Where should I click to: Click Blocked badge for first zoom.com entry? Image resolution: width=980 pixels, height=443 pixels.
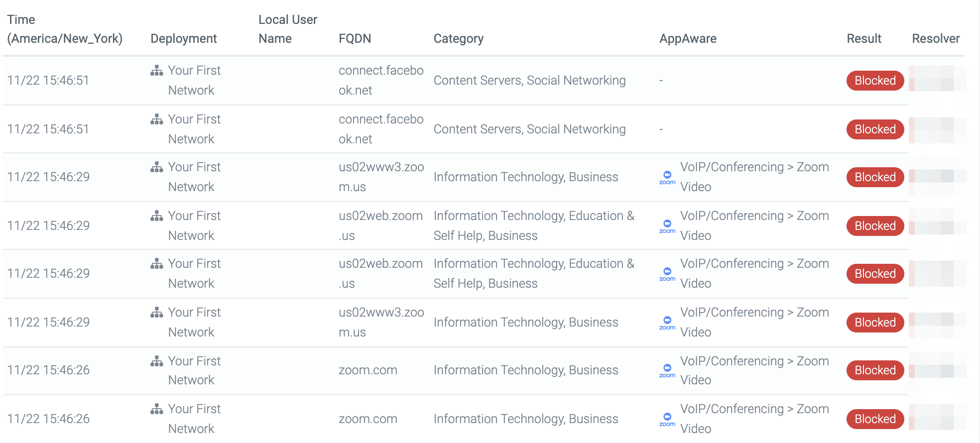(875, 370)
